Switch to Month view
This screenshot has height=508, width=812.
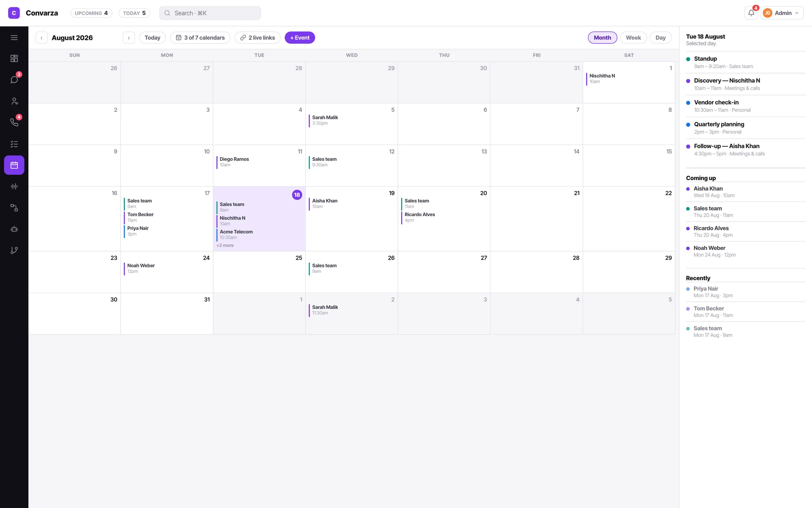(603, 37)
